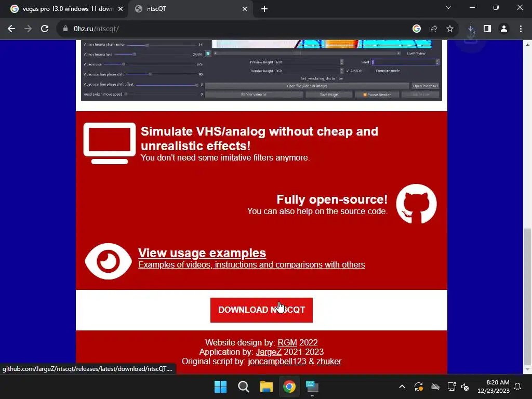
Task: Open the View usage examples link
Action: (x=202, y=253)
